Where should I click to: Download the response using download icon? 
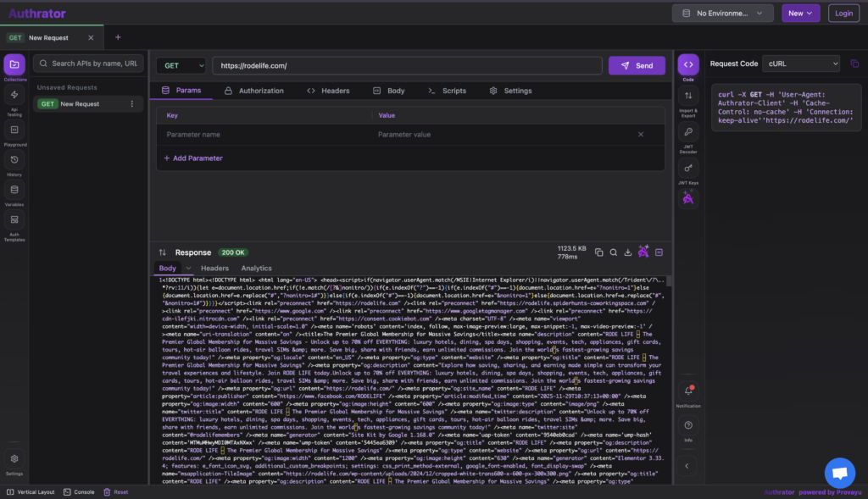tap(628, 252)
